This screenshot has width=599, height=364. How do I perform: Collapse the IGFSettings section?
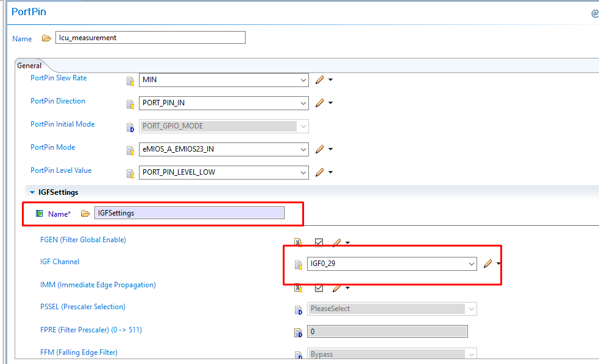point(33,192)
